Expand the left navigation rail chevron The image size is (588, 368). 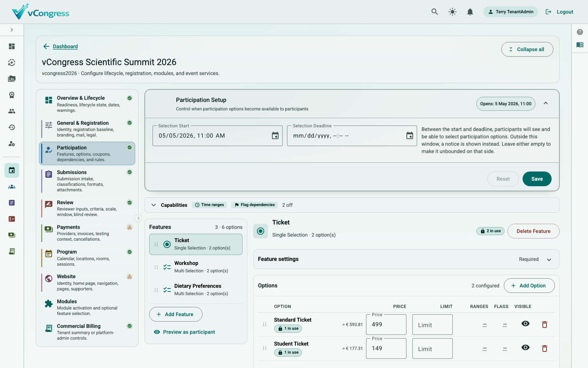point(12,30)
